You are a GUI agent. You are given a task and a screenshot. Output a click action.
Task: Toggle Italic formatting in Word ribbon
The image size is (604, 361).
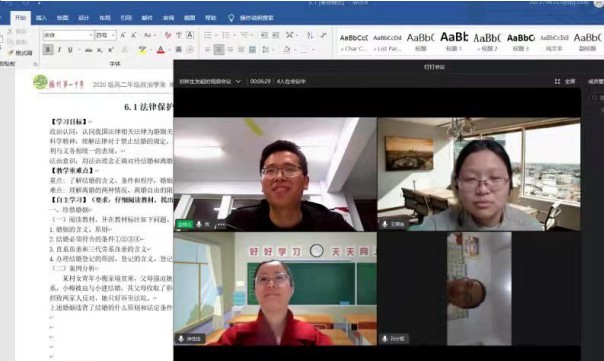pyautogui.click(x=59, y=50)
